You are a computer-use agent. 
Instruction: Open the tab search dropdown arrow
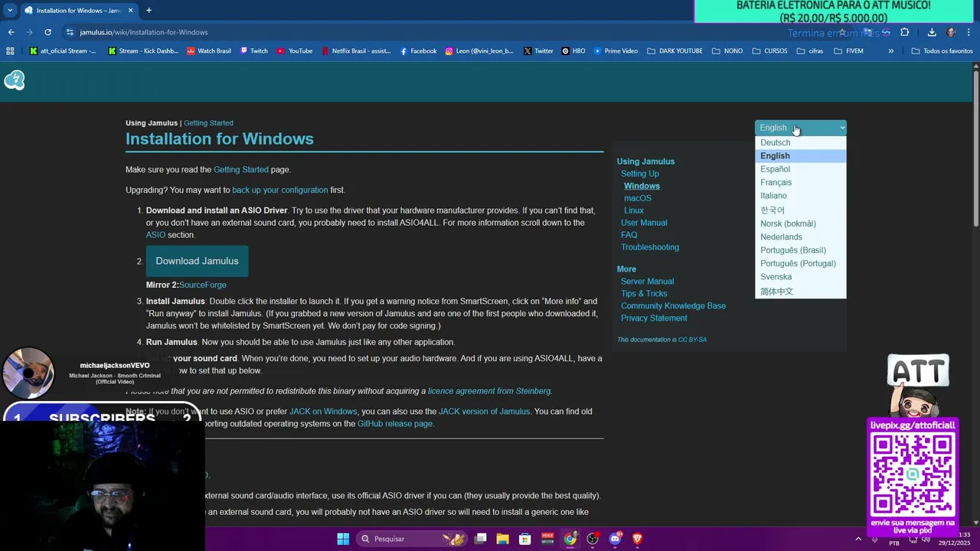pyautogui.click(x=9, y=11)
